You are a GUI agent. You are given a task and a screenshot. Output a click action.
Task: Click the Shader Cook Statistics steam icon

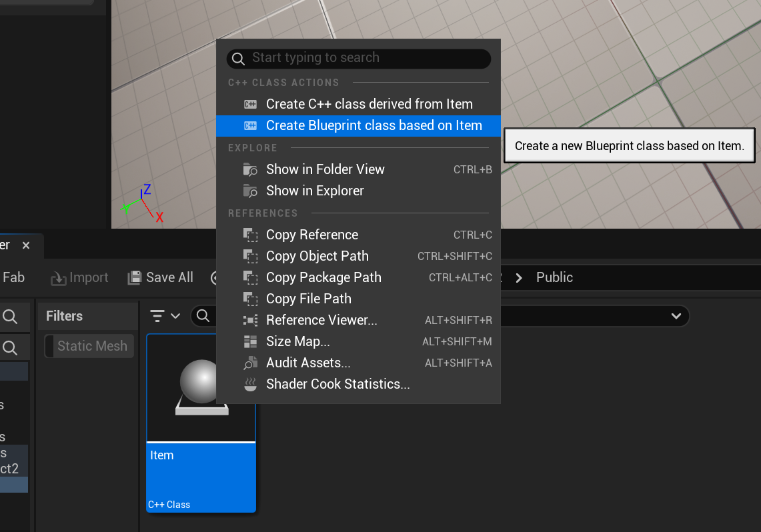pos(250,384)
